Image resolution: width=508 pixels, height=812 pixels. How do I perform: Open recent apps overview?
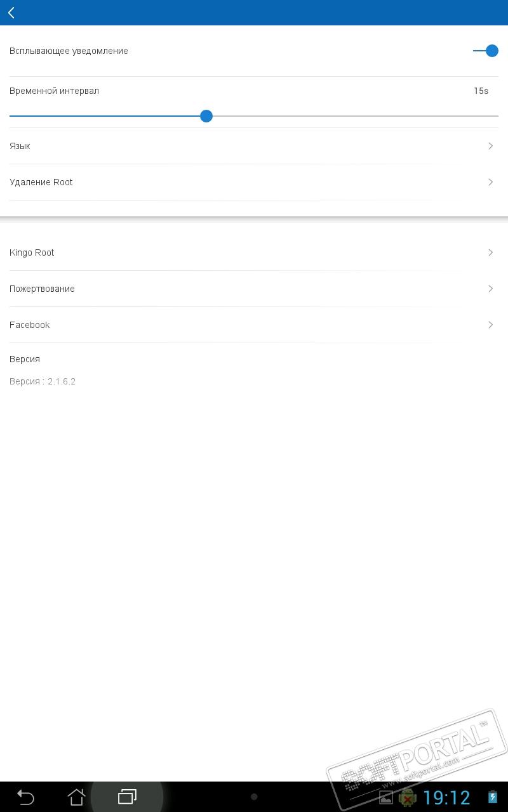(x=127, y=797)
